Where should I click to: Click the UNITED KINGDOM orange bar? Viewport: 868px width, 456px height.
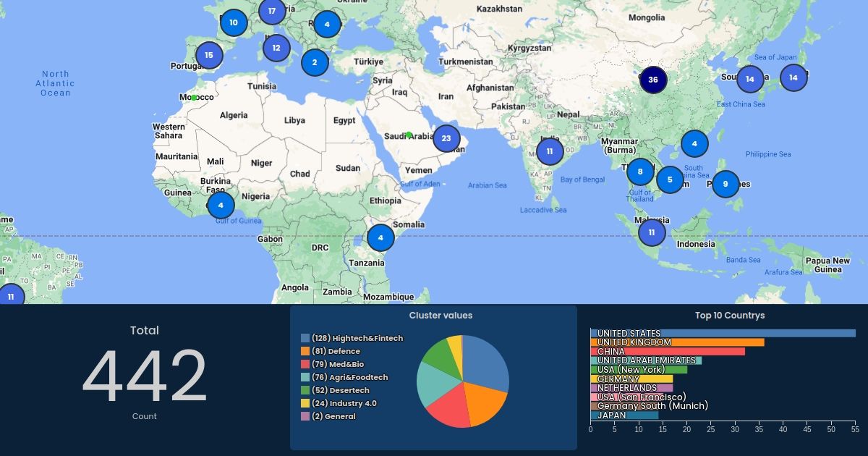(x=677, y=342)
